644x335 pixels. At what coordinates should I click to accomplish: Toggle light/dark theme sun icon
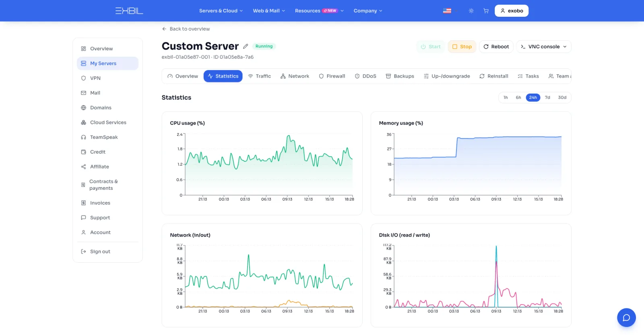coord(471,11)
